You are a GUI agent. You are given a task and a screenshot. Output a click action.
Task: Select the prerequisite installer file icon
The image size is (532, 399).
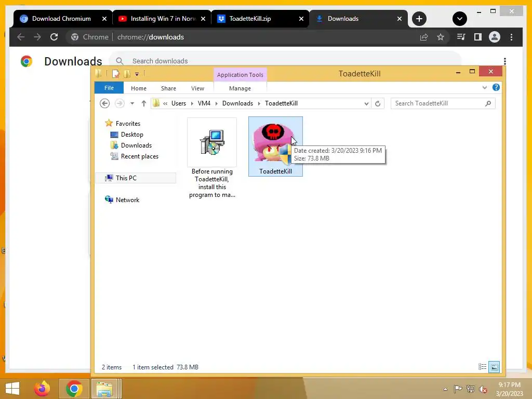point(212,142)
